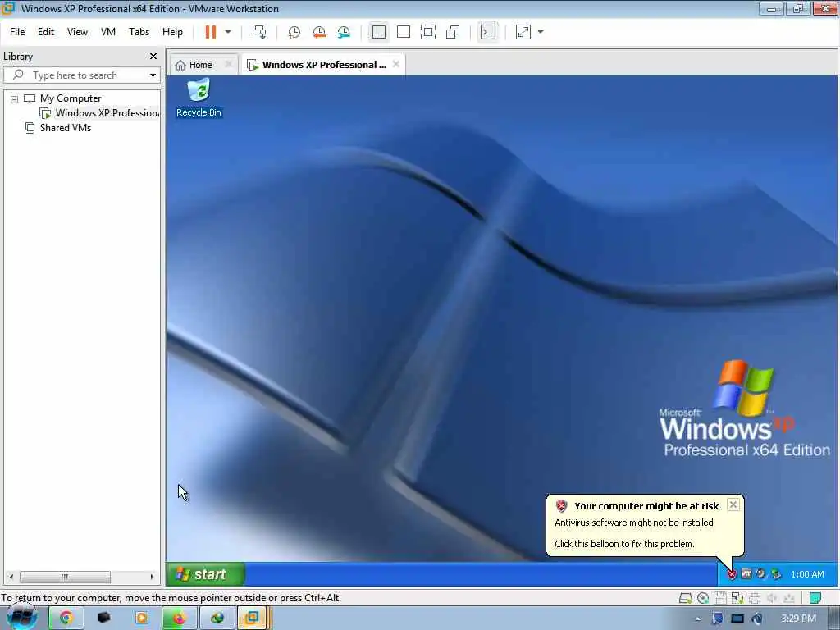Open the snapshot manager from the toolbar
840x630 pixels.
click(344, 32)
